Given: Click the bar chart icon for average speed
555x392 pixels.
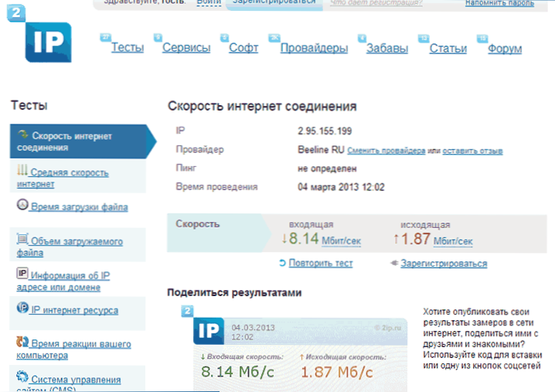Looking at the screenshot, I should pos(22,170).
